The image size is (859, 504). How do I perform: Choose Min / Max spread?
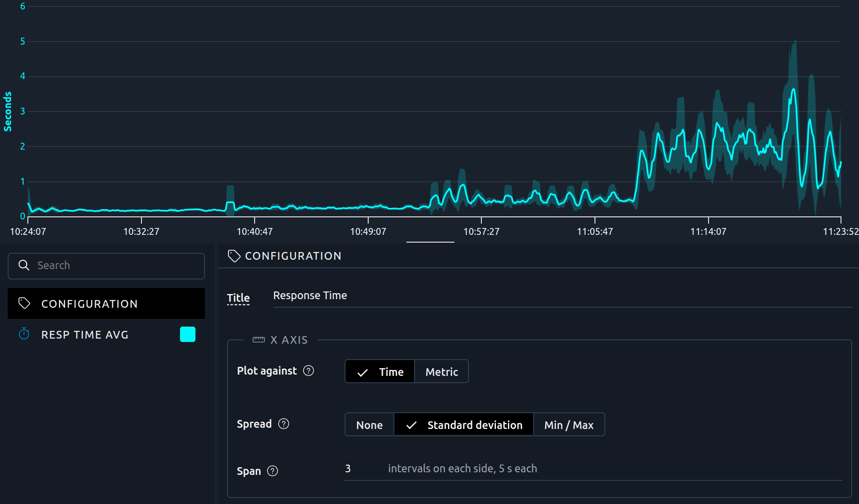point(569,425)
